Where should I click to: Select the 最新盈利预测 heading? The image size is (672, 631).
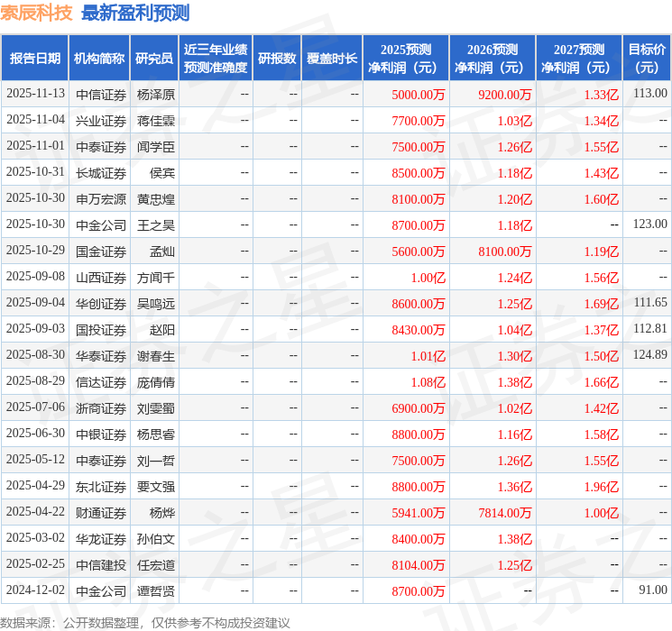tap(135, 13)
